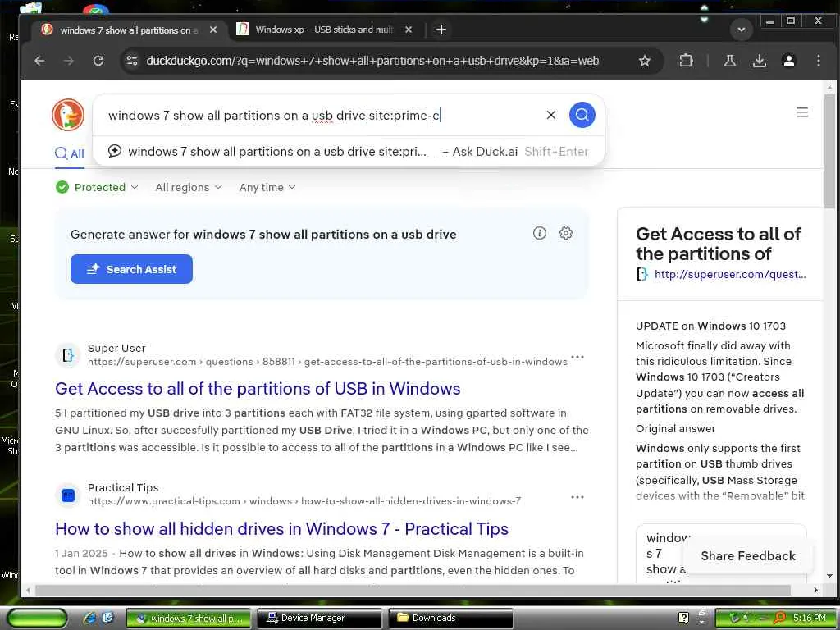Open the DuckDuckGo hamburger menu

coord(801,112)
